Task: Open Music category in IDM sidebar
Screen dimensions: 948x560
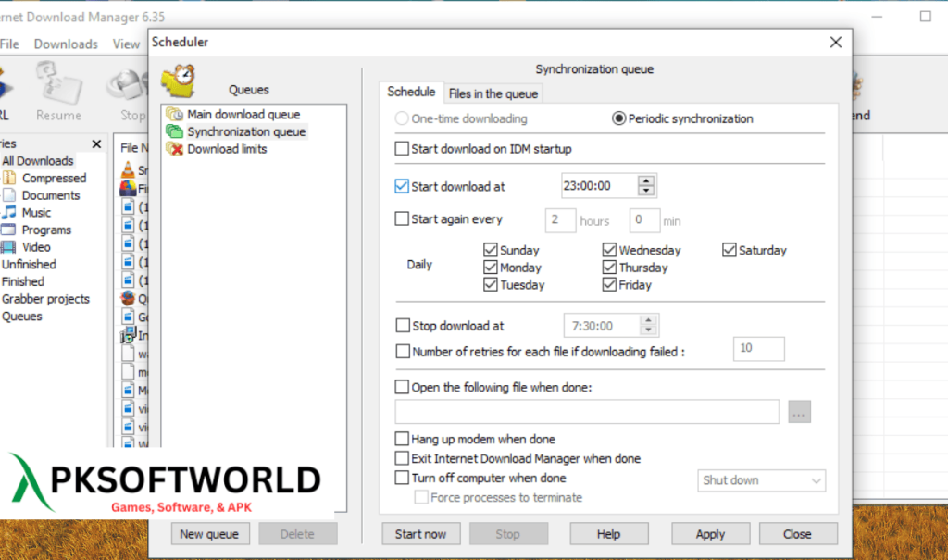Action: (36, 212)
